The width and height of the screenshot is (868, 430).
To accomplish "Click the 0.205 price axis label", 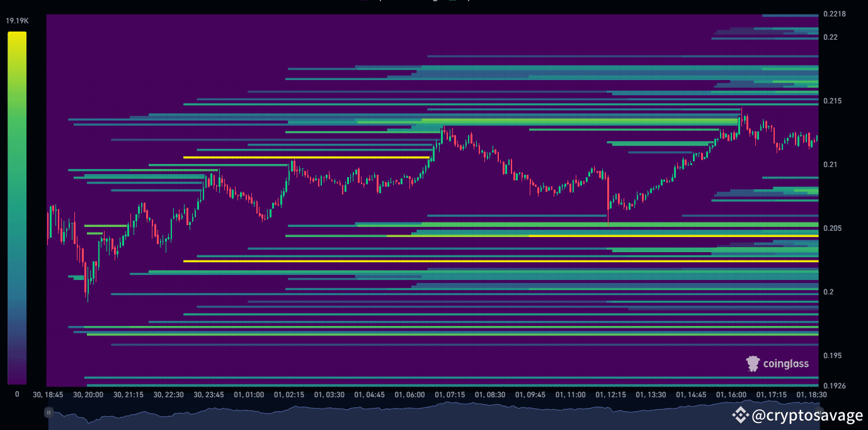I will 832,228.
